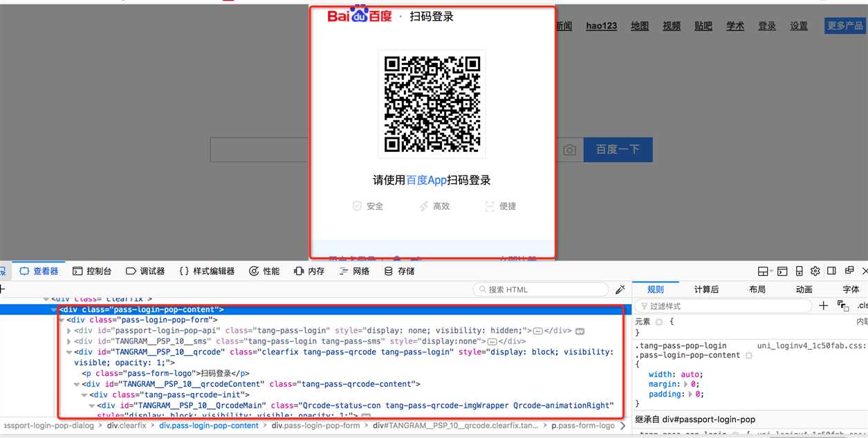Click the 高效 efficiency label
The image size is (868, 438).
tap(441, 206)
